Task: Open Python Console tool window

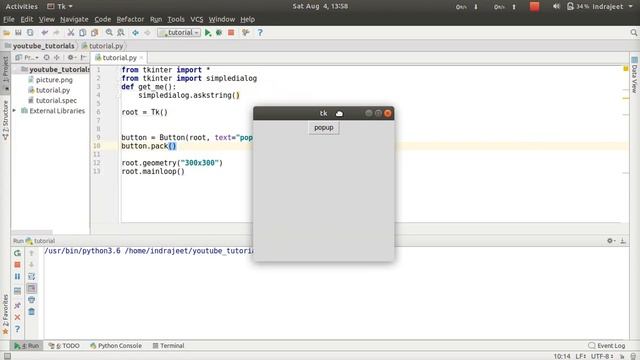Action: (116, 346)
